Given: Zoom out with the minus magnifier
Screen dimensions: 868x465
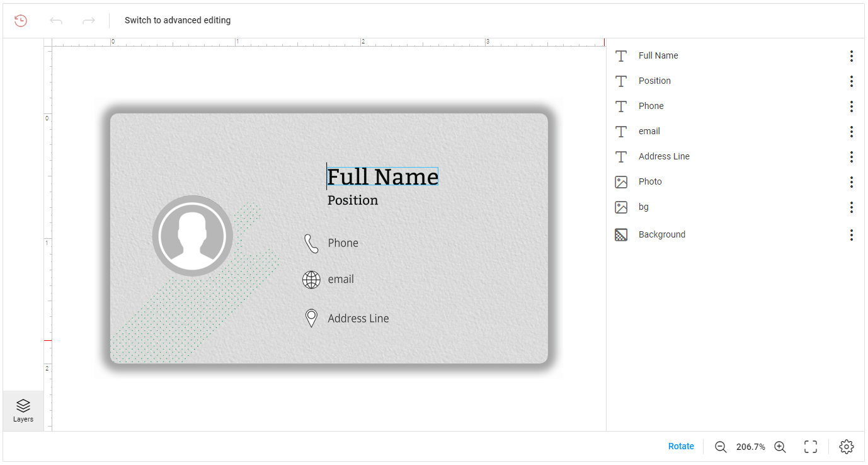Looking at the screenshot, I should [721, 447].
